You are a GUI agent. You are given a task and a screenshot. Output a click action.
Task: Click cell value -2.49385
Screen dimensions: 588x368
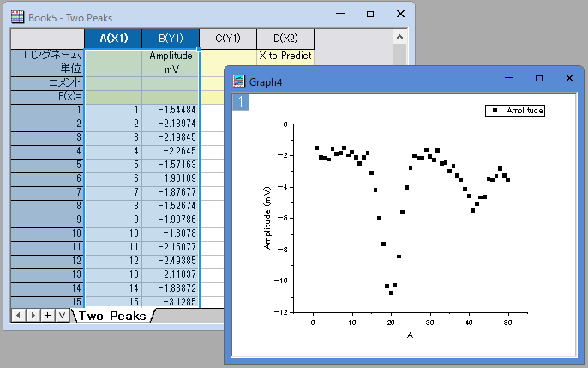pyautogui.click(x=171, y=262)
